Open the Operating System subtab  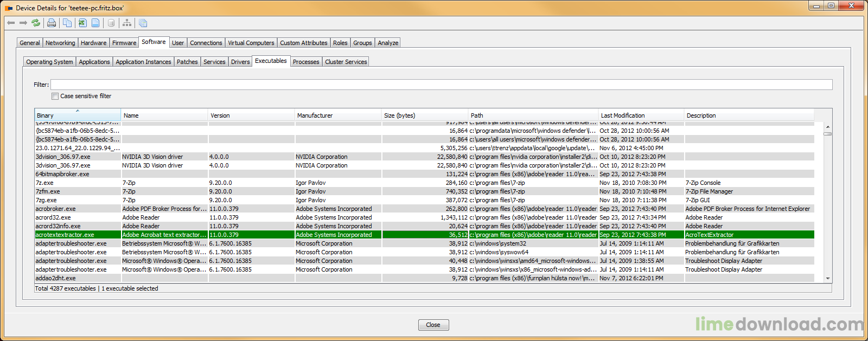pos(49,62)
